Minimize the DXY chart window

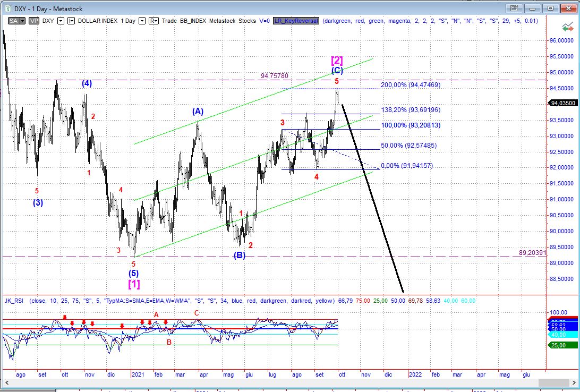533,8
